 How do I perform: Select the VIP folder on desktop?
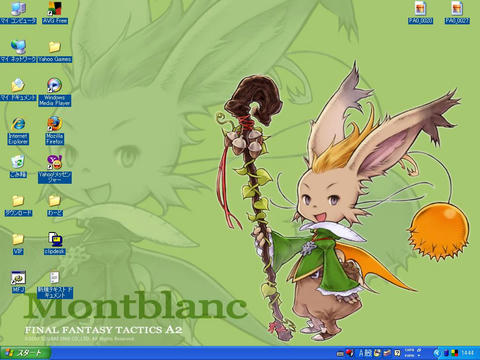[x=18, y=243]
